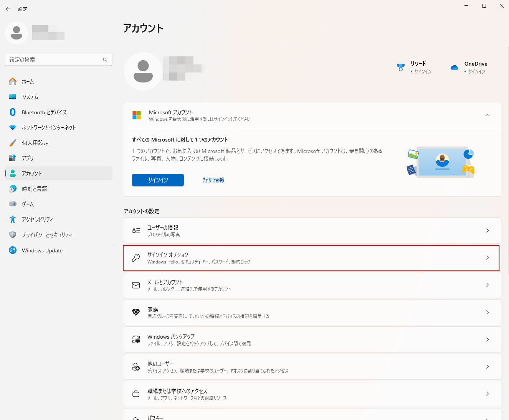Open ネットワークとインターネット settings
The image size is (509, 420).
[x=49, y=128]
